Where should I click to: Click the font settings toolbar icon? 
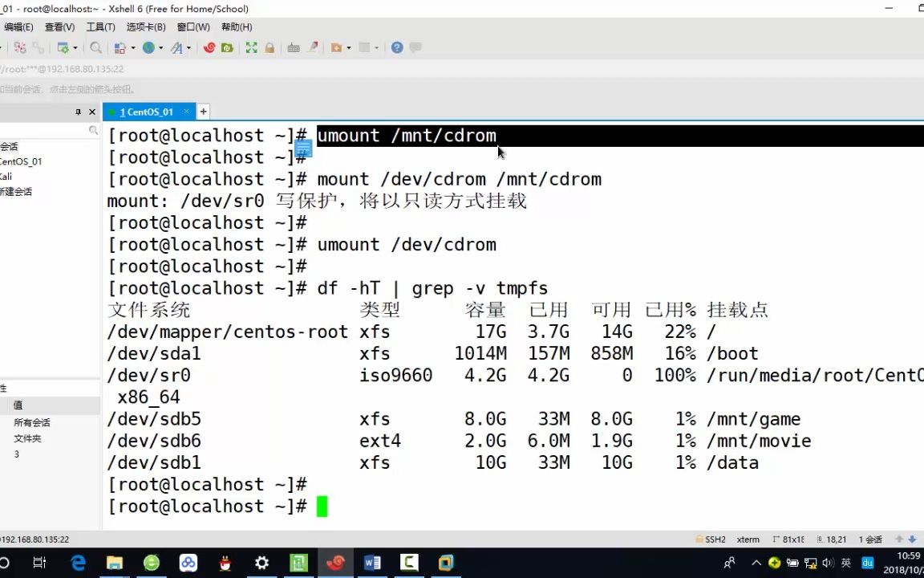[x=176, y=48]
